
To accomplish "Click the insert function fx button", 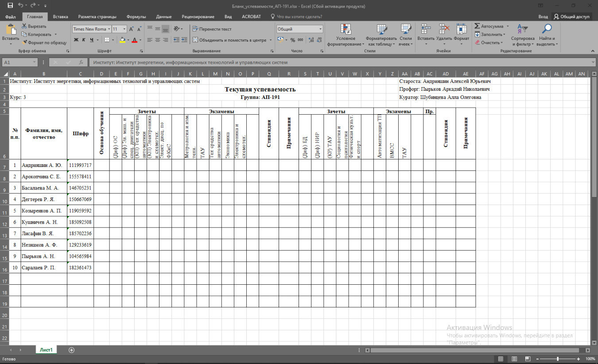I will point(81,62).
